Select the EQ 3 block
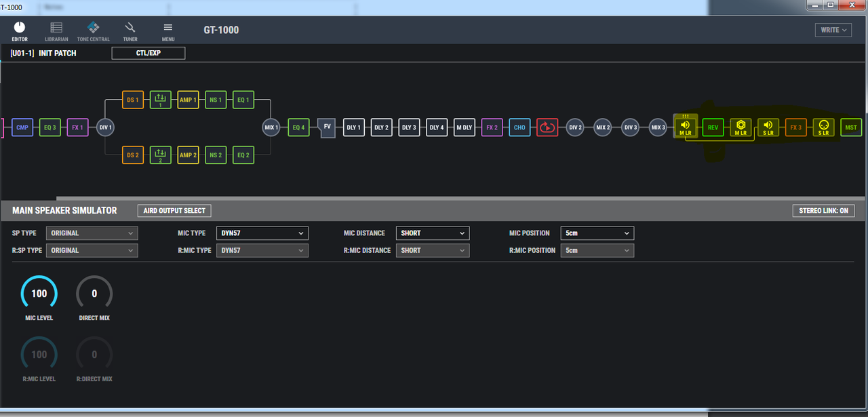 click(x=50, y=127)
